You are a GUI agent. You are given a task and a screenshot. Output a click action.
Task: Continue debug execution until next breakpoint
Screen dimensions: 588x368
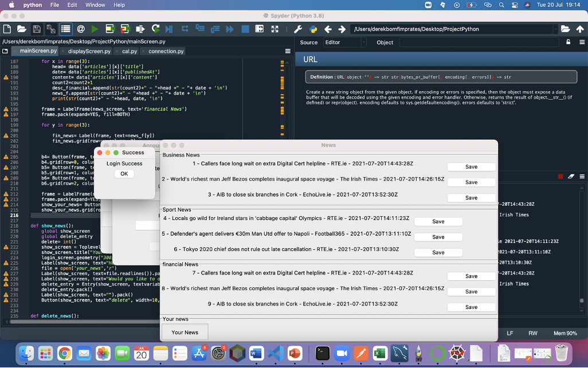230,29
